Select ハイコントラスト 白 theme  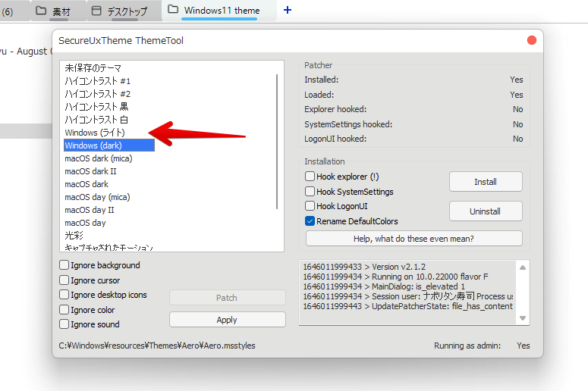96,120
